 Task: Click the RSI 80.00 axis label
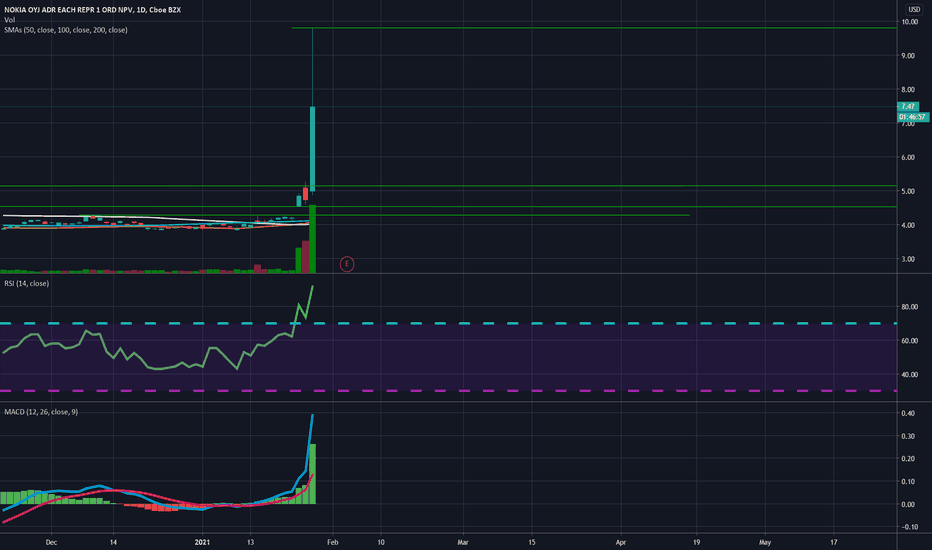point(909,307)
